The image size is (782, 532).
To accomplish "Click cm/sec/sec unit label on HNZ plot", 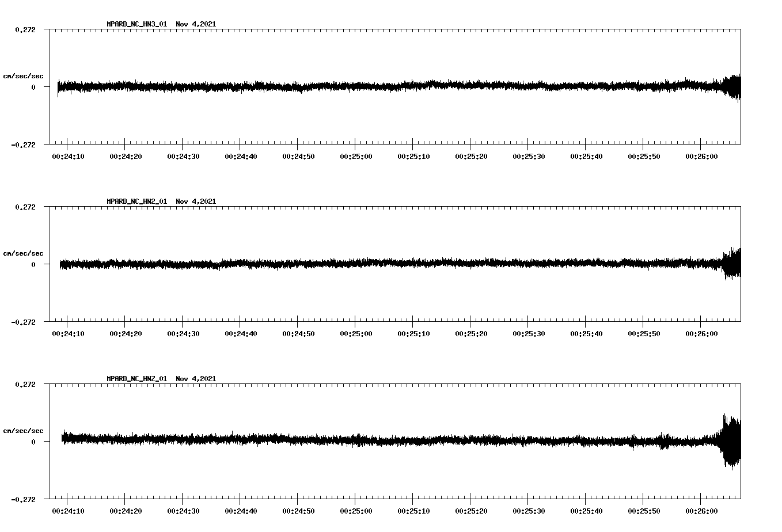I will point(23,431).
